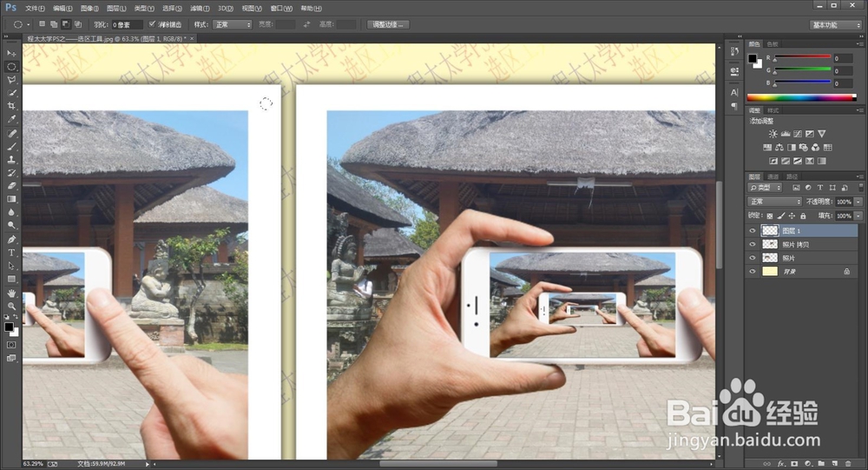
Task: Select the Move tool
Action: pos(11,53)
